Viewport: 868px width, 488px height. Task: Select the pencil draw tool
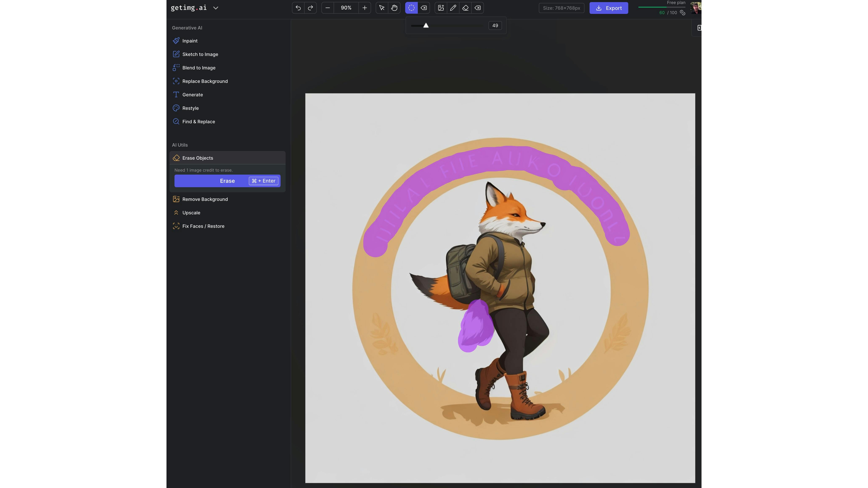(453, 8)
